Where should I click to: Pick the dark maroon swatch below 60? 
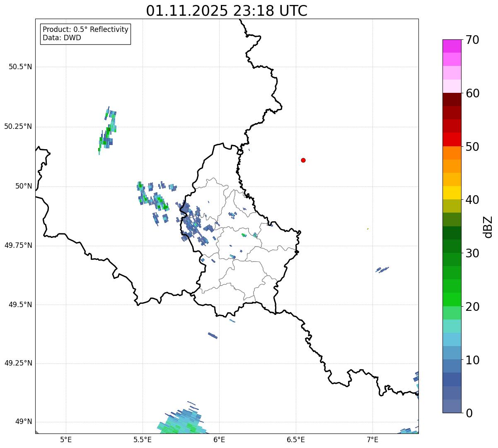452,99
